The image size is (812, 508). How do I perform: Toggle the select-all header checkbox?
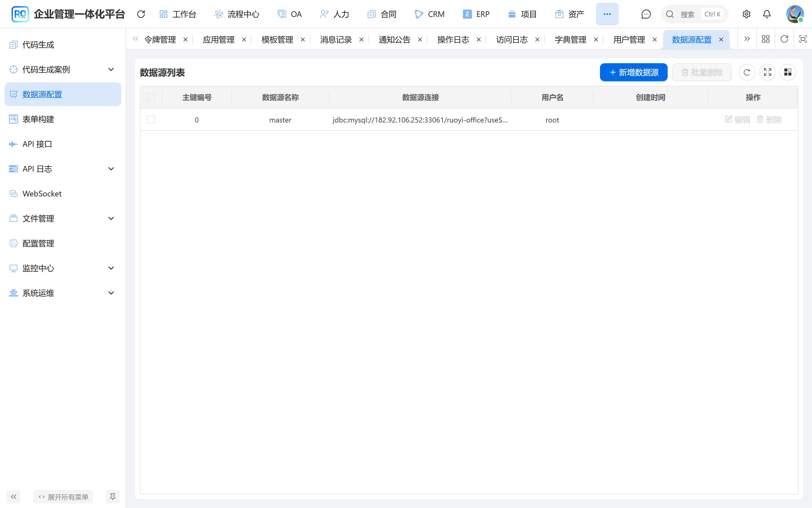click(x=151, y=97)
